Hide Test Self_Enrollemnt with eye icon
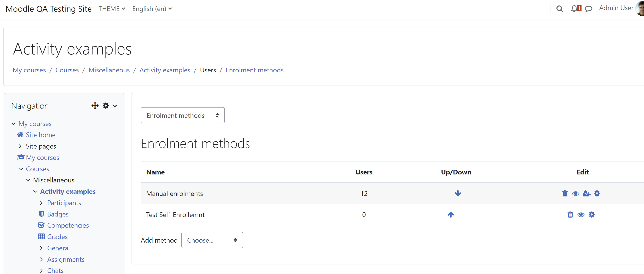This screenshot has height=274, width=644. pos(581,215)
